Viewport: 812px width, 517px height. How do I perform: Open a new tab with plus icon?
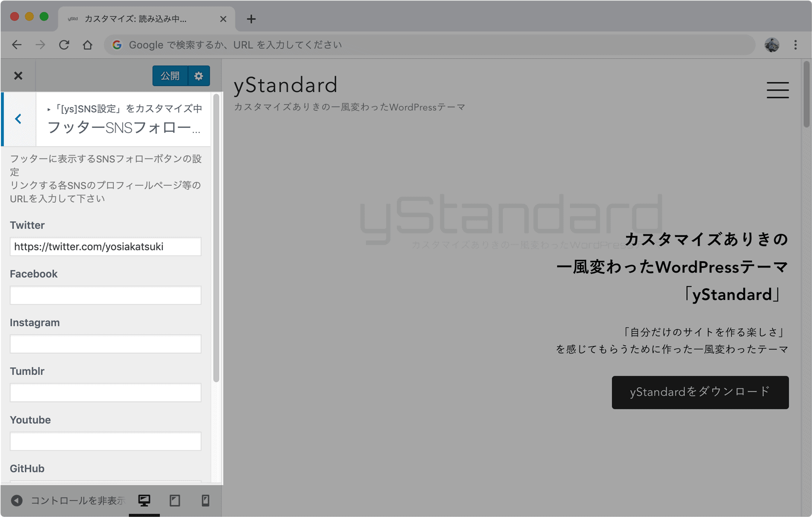[251, 19]
